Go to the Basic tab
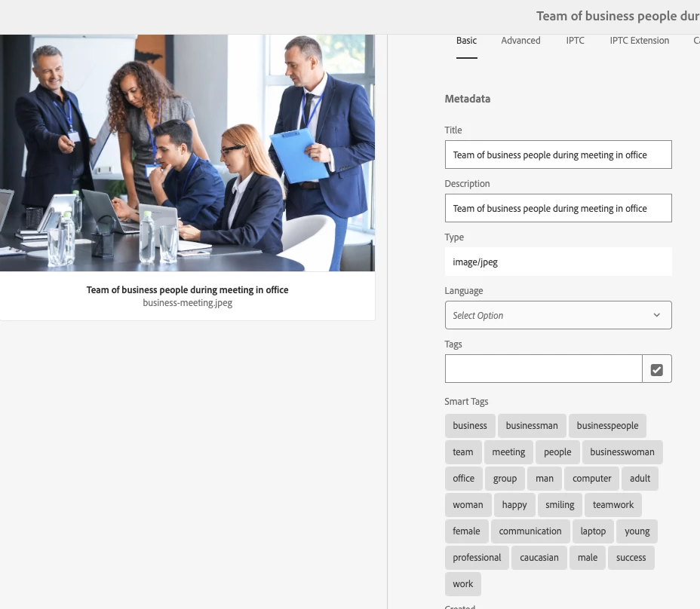The width and height of the screenshot is (700, 609). (466, 41)
